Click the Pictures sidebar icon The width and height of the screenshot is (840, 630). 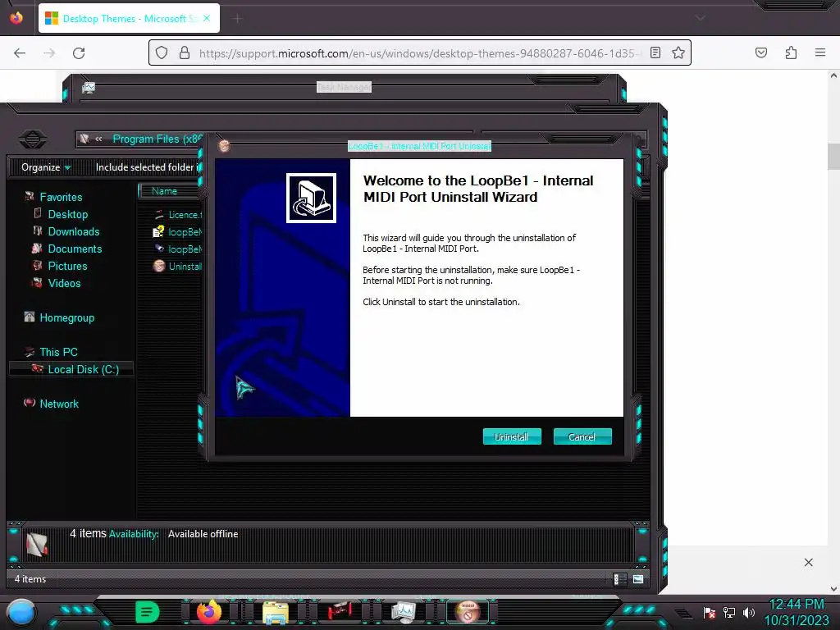[x=38, y=265]
